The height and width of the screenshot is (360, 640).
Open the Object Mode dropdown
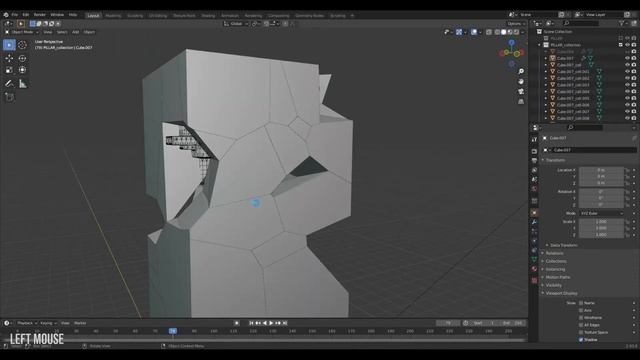[x=21, y=32]
